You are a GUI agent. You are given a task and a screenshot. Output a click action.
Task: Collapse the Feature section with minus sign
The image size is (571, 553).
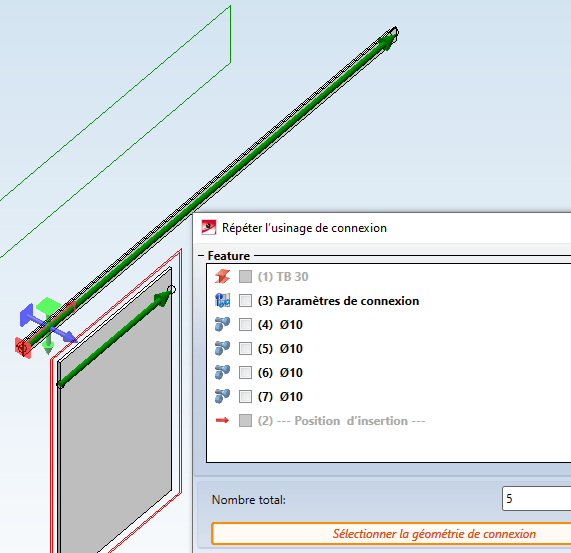201,256
